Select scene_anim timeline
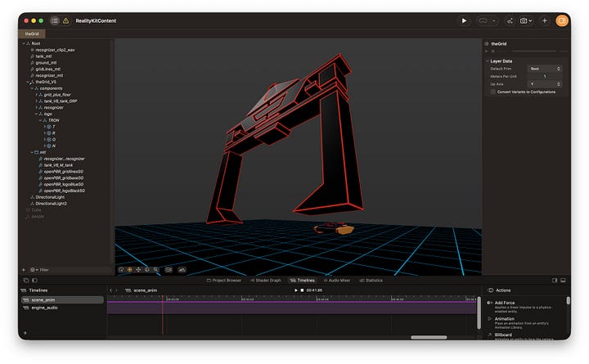 [62, 299]
